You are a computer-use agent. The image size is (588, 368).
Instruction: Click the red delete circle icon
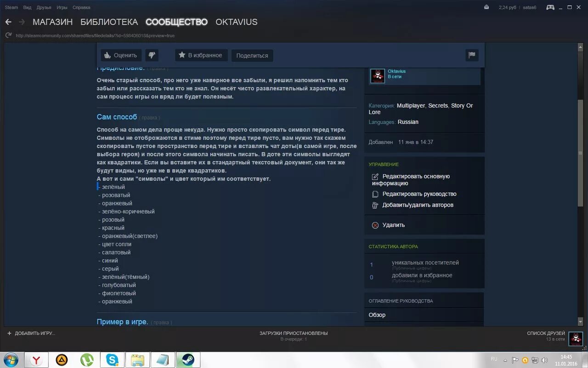pyautogui.click(x=375, y=225)
